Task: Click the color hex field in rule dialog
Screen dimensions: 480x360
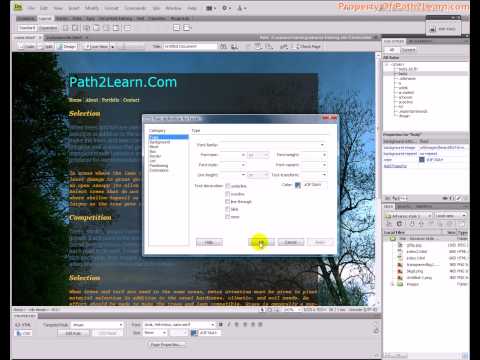Action: tap(314, 185)
